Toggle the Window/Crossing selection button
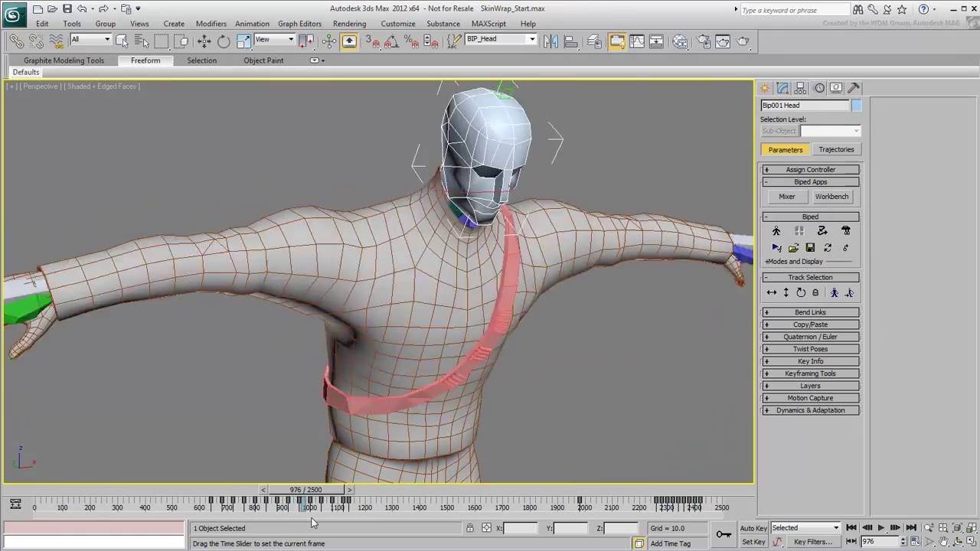 pyautogui.click(x=182, y=41)
